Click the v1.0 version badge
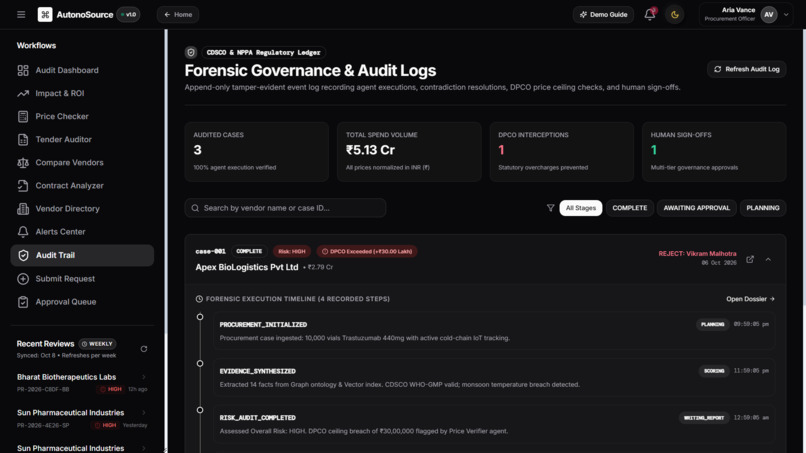 129,14
